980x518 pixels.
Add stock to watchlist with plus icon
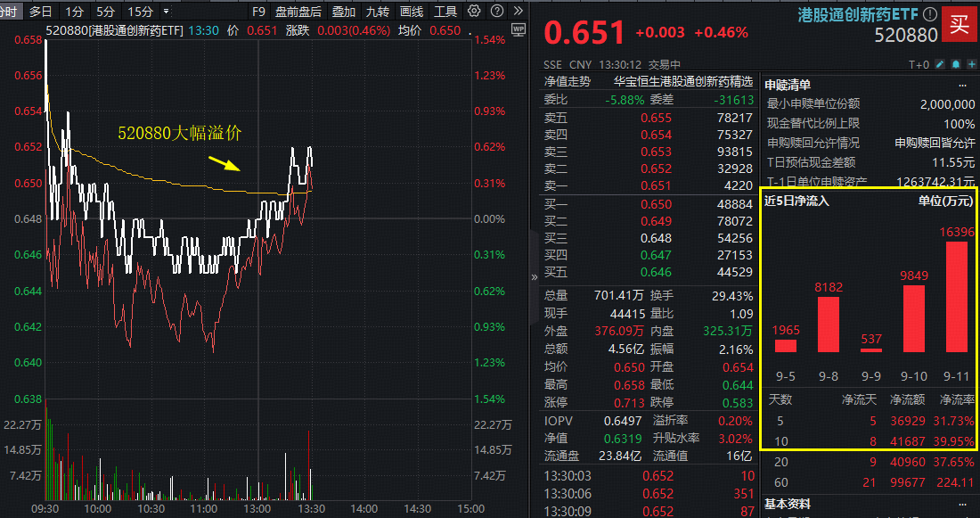(970, 65)
